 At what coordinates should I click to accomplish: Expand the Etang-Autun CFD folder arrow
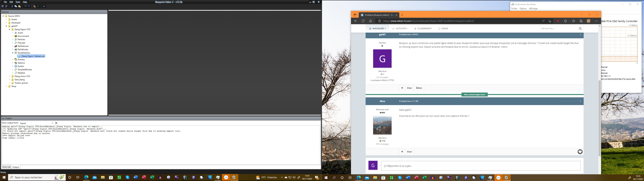(x=10, y=76)
